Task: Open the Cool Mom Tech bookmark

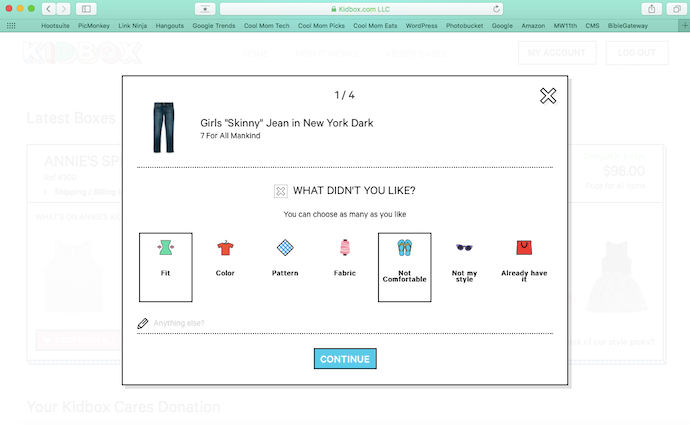Action: [267, 26]
